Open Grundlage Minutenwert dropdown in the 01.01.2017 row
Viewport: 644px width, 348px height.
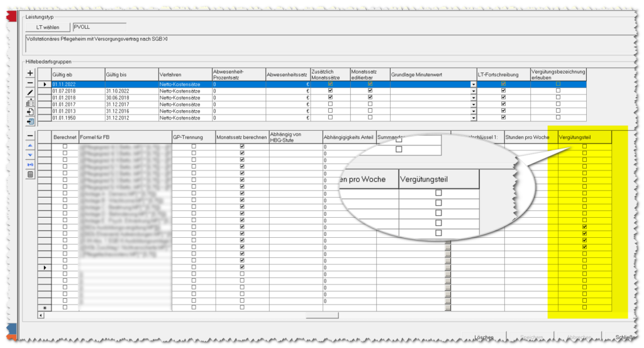click(473, 104)
